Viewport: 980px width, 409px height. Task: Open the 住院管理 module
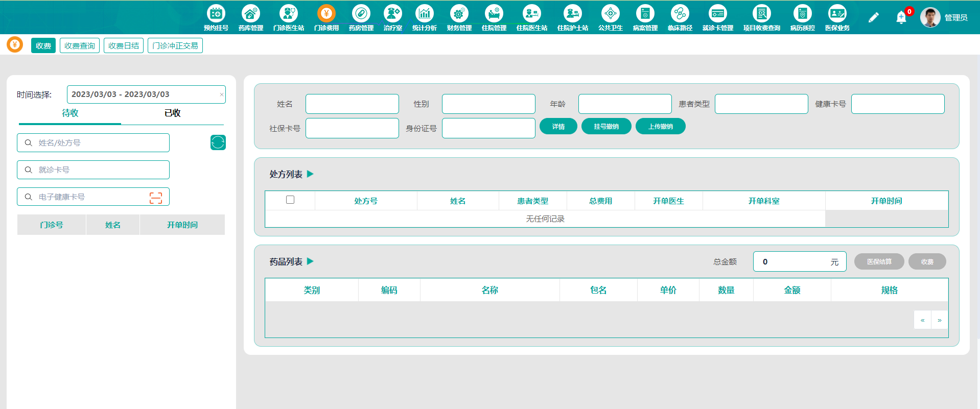(494, 18)
